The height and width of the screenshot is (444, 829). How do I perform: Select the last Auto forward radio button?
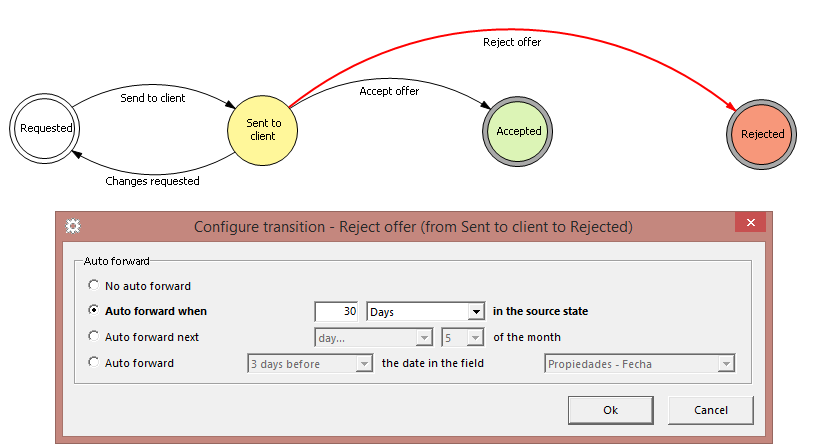tap(94, 363)
